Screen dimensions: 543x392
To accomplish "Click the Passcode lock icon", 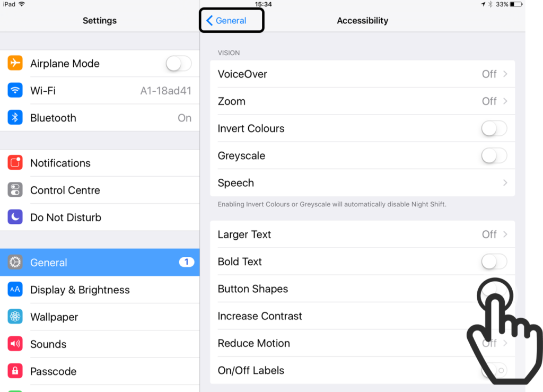I will (x=15, y=371).
